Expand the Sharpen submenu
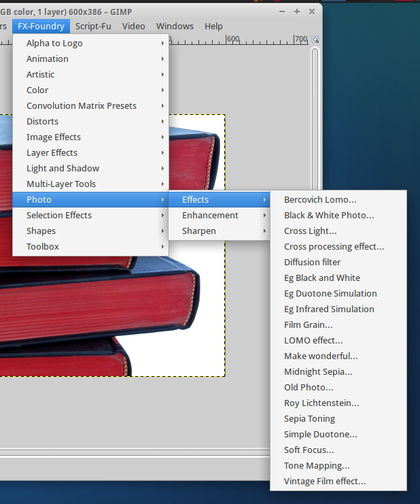 (198, 231)
